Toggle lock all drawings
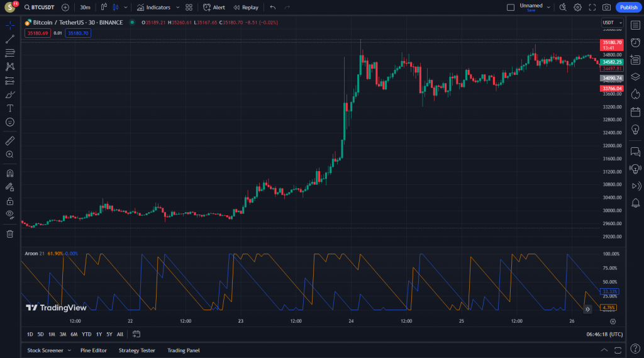The width and height of the screenshot is (644, 358). 10,201
